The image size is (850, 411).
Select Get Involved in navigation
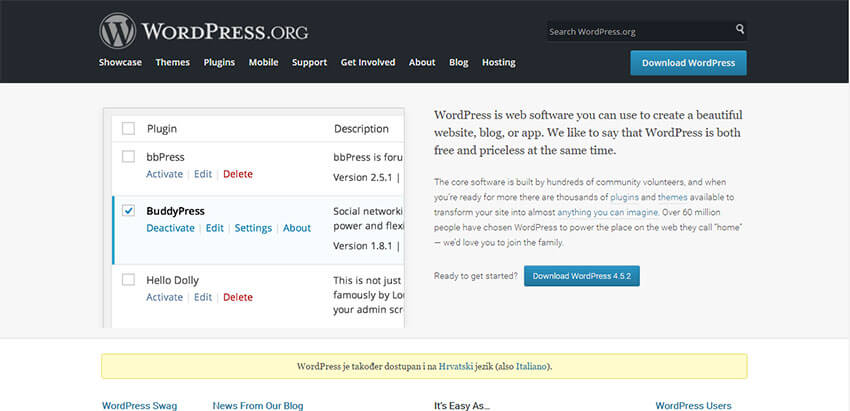coord(367,62)
